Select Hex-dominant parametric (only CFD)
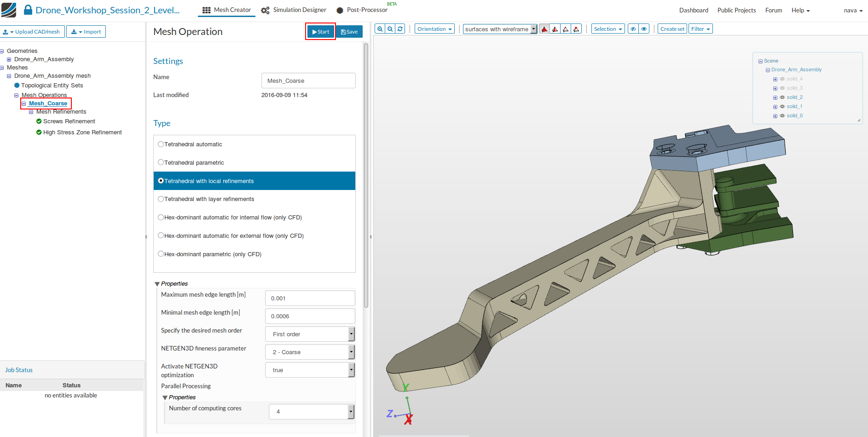Image resolution: width=868 pixels, height=437 pixels. pos(161,254)
